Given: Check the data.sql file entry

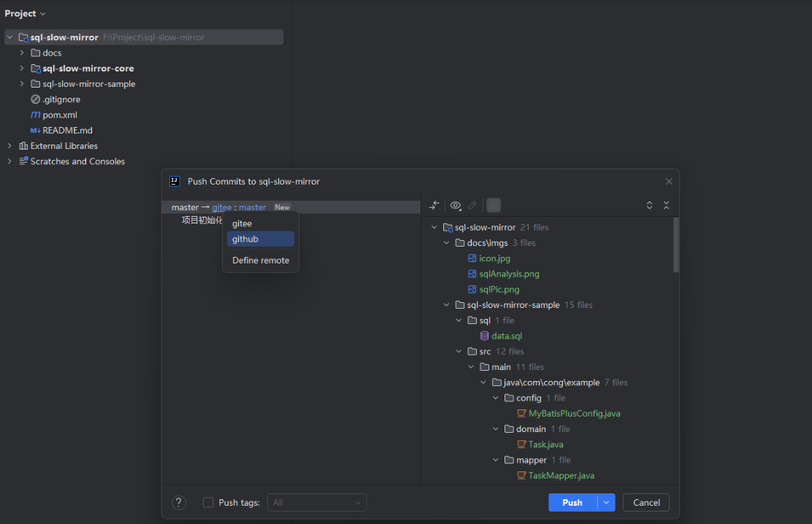Looking at the screenshot, I should [506, 335].
